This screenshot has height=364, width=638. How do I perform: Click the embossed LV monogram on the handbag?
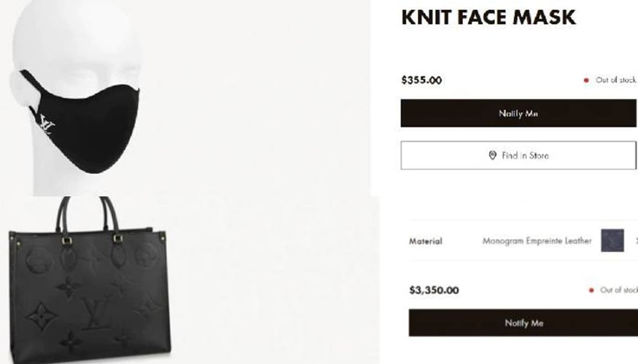[97, 313]
